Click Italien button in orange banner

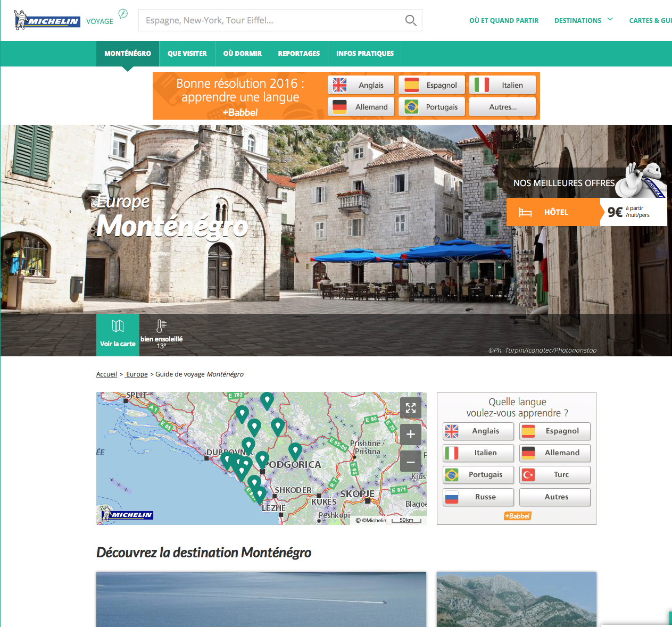click(x=503, y=85)
